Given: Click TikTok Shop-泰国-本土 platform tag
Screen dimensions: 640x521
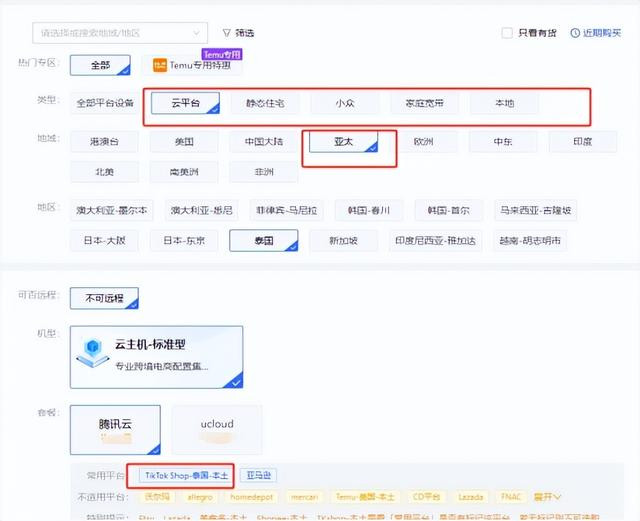Looking at the screenshot, I should [x=187, y=475].
